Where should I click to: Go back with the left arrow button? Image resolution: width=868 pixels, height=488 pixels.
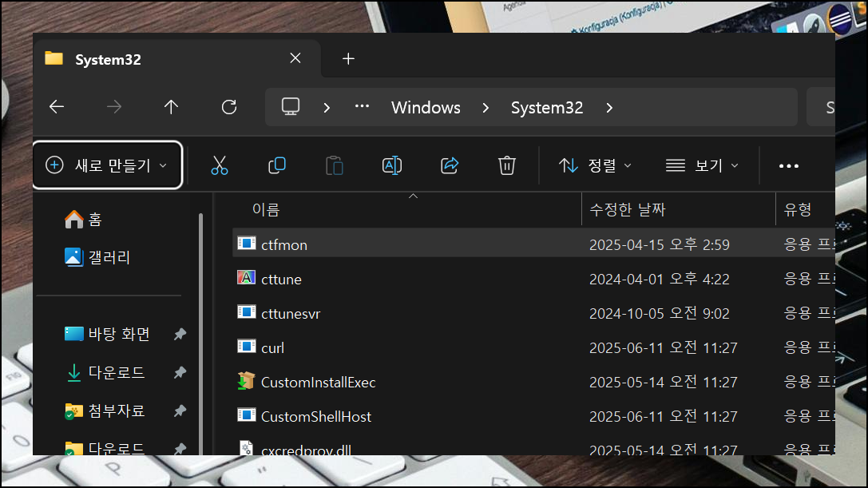pos(57,107)
